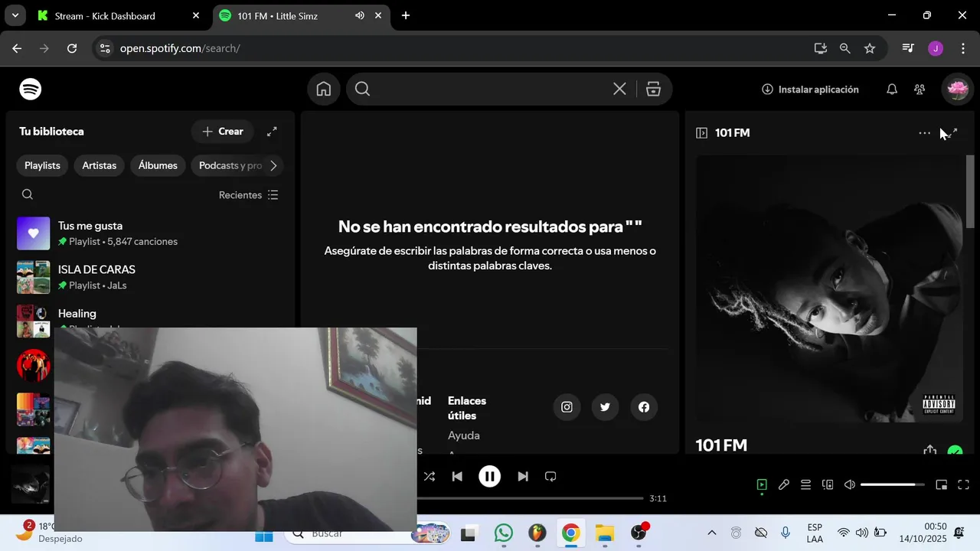This screenshot has height=551, width=980.
Task: Click the Spotify search input field
Action: (x=490, y=90)
